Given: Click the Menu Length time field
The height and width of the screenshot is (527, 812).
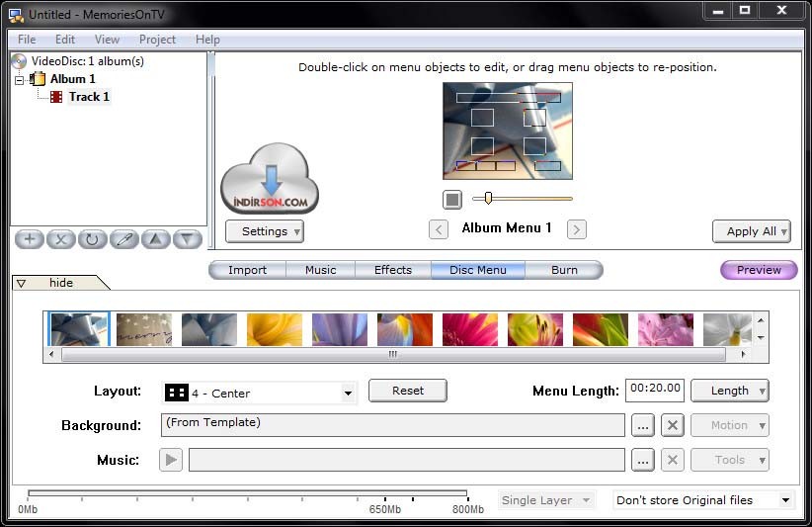Looking at the screenshot, I should [655, 391].
